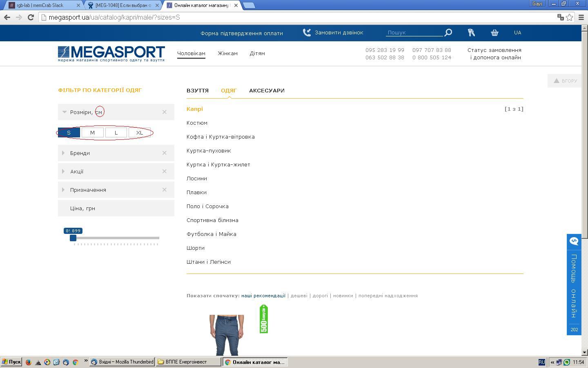588x368 pixels.
Task: Click the login keys icon
Action: tap(471, 33)
